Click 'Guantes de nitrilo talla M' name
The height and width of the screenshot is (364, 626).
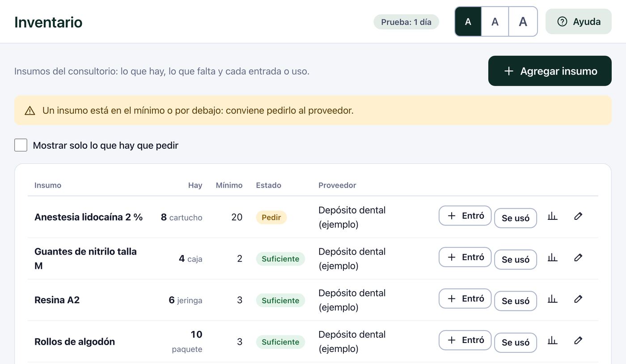point(85,259)
